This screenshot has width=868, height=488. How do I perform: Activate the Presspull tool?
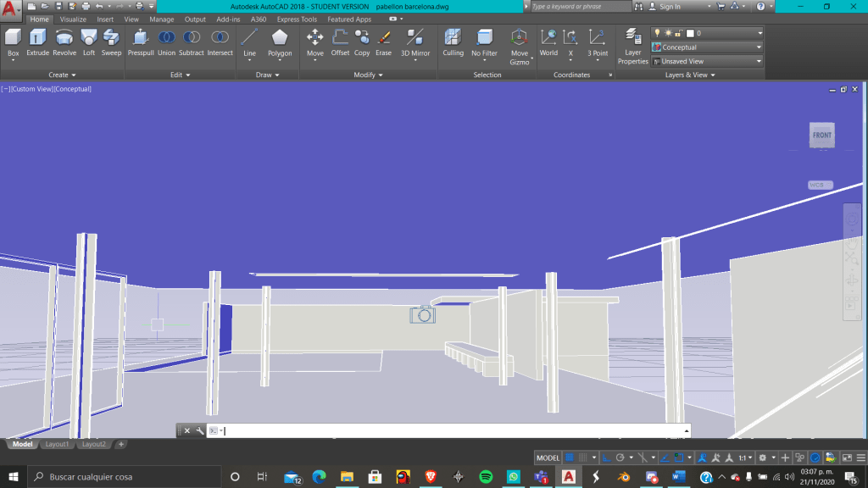[x=141, y=42]
